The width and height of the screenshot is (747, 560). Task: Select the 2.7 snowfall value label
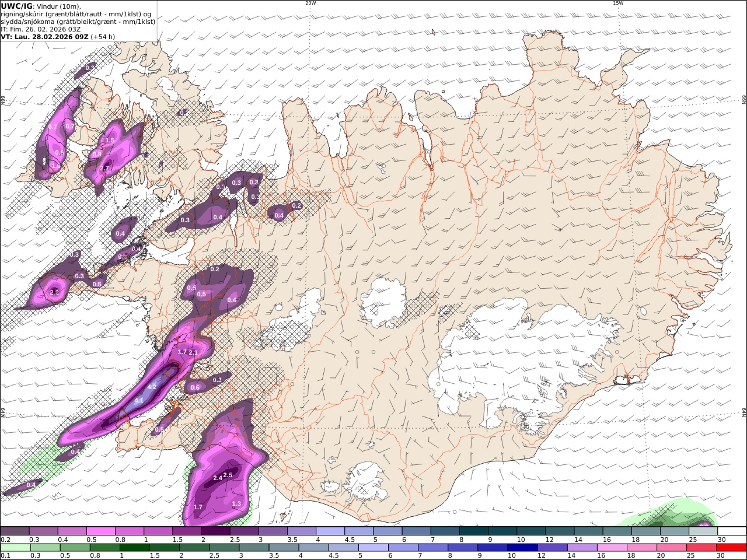[x=104, y=169]
